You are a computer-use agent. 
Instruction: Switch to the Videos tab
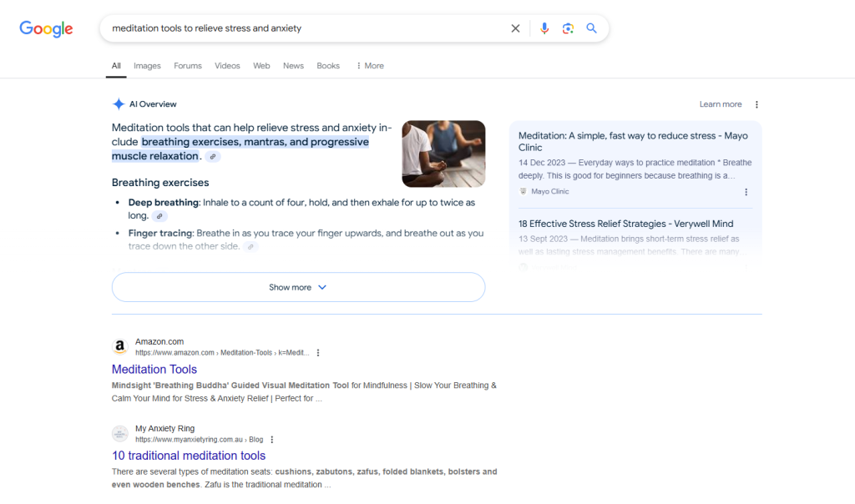point(227,66)
